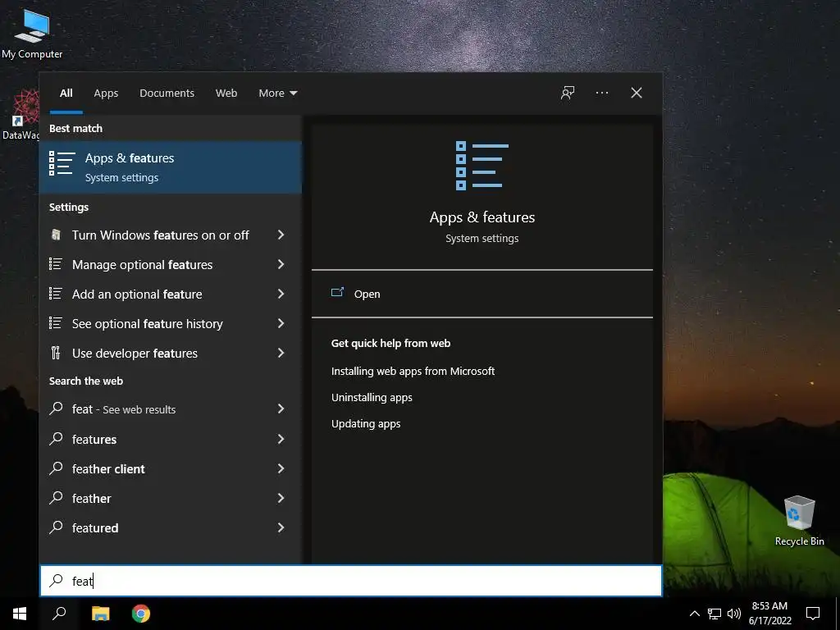The width and height of the screenshot is (840, 630).
Task: Expand arrow for Turn Windows features on or off
Action: pyautogui.click(x=281, y=235)
